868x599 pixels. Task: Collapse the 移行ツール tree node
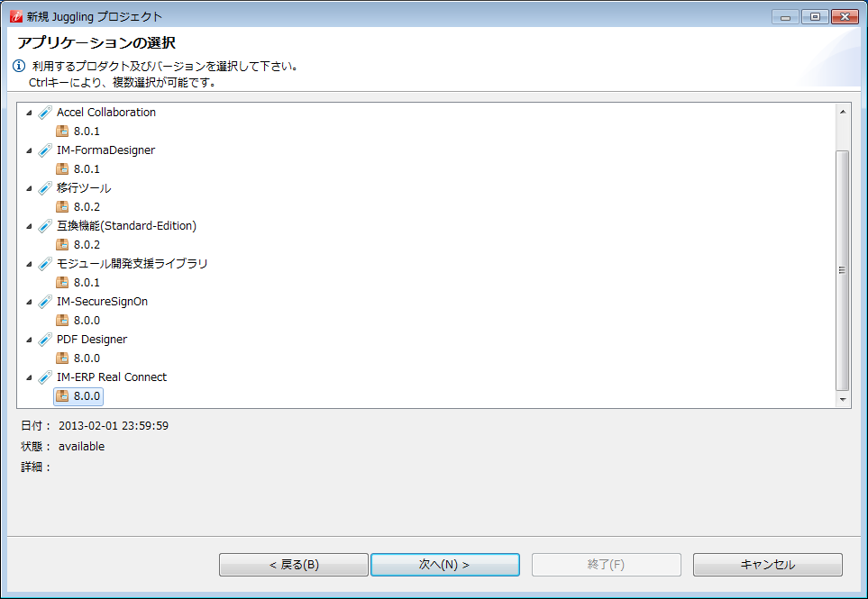point(30,188)
